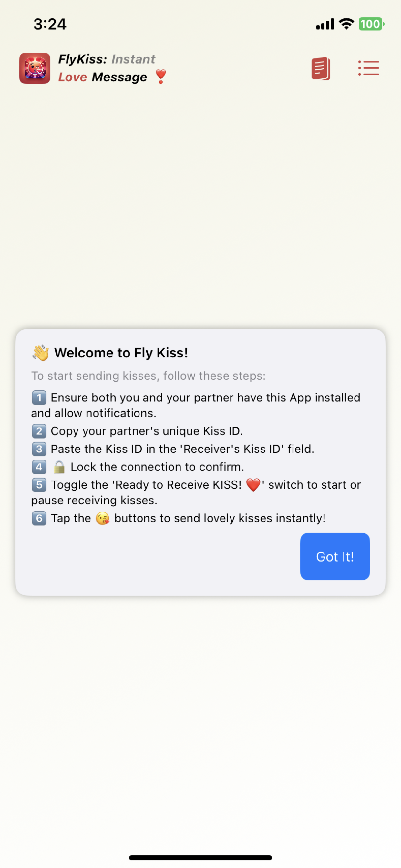Click the kissing face emoji in step 6

click(x=103, y=518)
